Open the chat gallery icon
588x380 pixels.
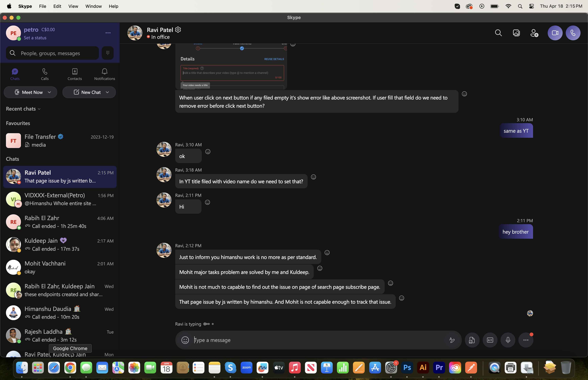[x=516, y=33]
